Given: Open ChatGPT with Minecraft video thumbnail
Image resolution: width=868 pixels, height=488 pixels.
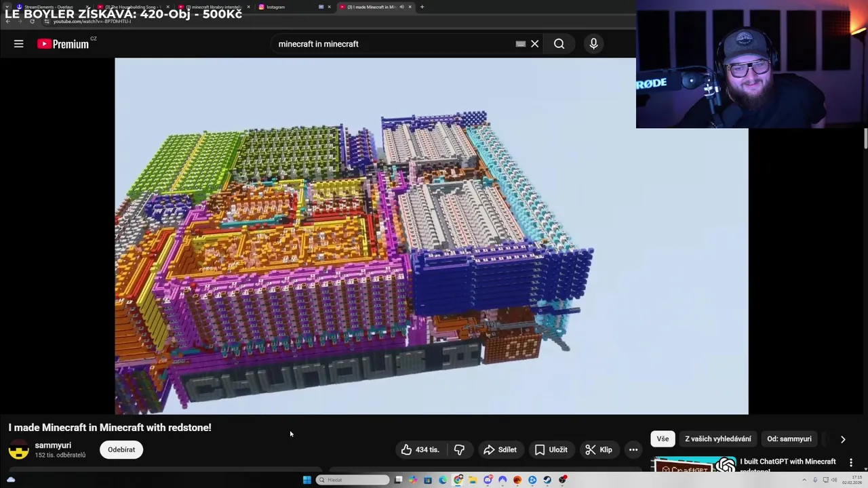Looking at the screenshot, I should click(x=694, y=465).
